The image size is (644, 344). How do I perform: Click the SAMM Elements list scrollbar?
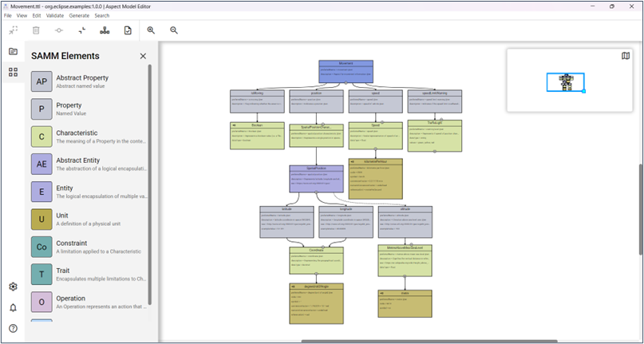pyautogui.click(x=150, y=185)
